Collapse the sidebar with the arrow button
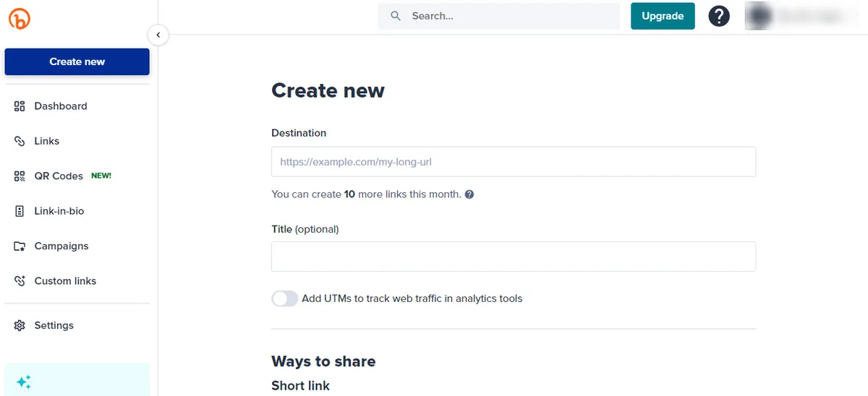 (158, 35)
